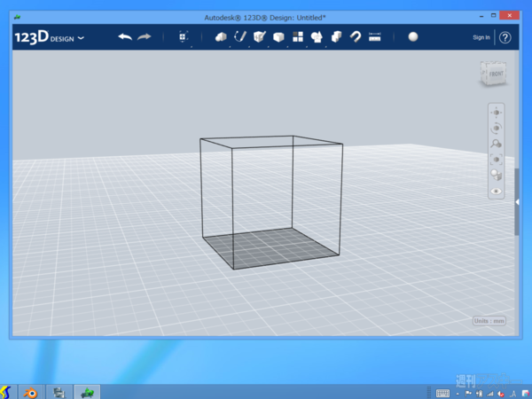Image resolution: width=532 pixels, height=399 pixels.
Task: Click the Units : mm button
Action: [489, 321]
